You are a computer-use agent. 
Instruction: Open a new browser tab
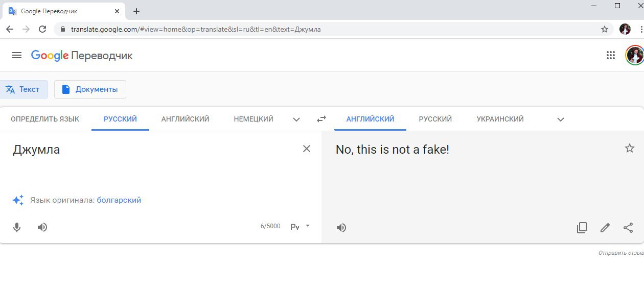point(136,11)
